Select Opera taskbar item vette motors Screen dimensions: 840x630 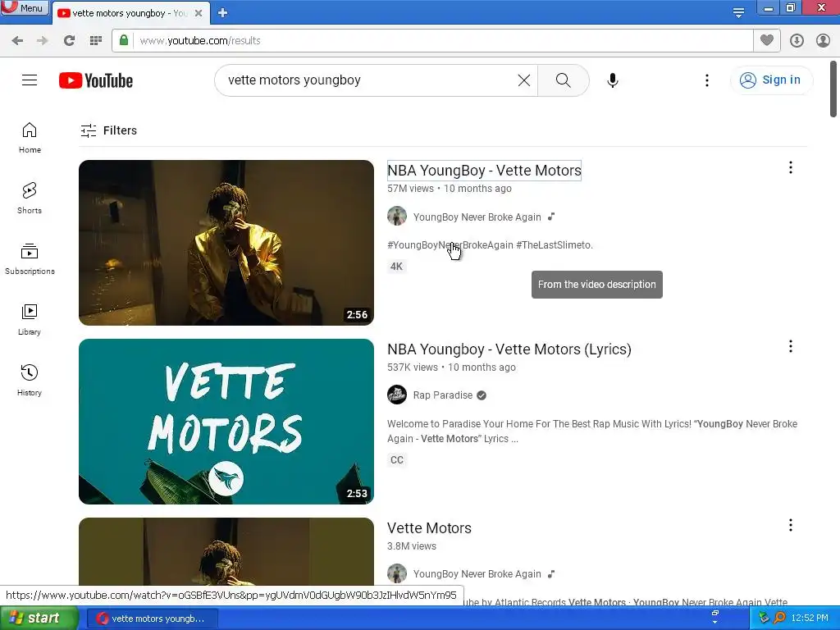[x=152, y=619]
